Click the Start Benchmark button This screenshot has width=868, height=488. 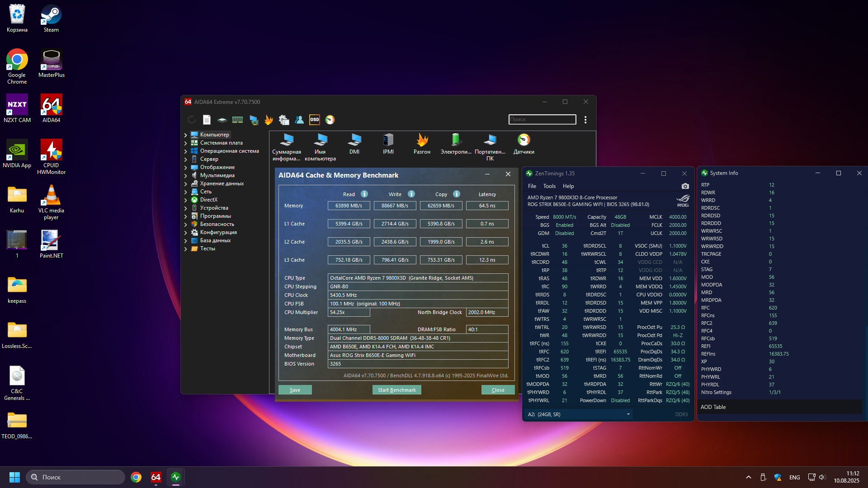click(x=396, y=390)
